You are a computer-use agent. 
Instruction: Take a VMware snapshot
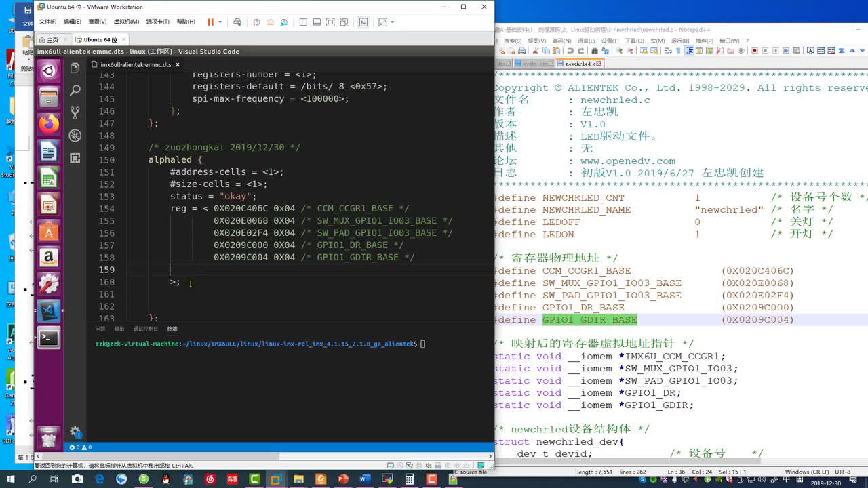(256, 22)
